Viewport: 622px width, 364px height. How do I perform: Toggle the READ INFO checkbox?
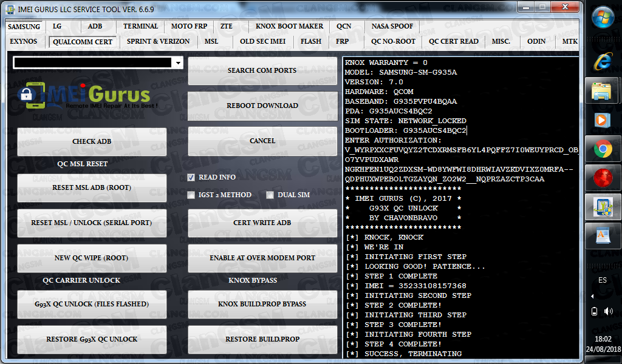[x=191, y=177]
